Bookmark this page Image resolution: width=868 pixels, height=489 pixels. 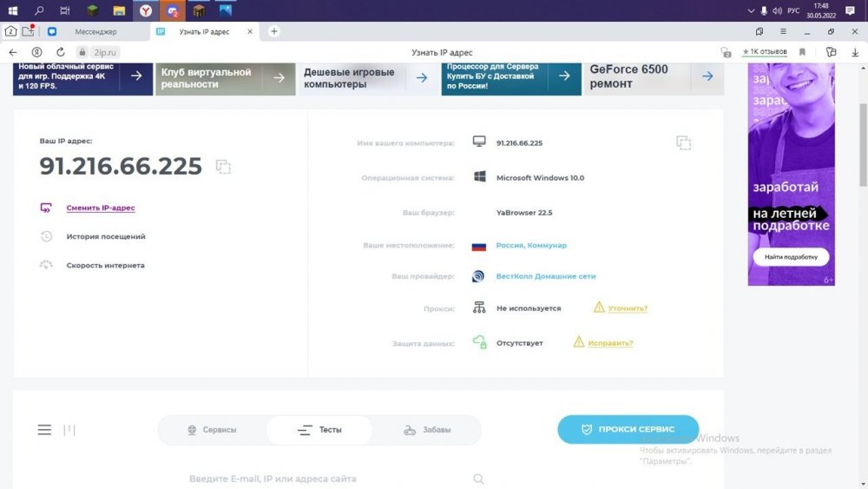coord(802,52)
